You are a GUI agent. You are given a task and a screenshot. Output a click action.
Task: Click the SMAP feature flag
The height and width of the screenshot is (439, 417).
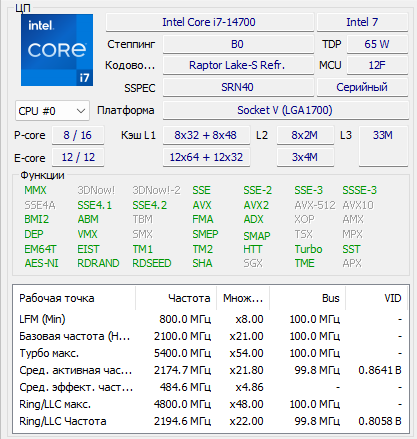(257, 236)
